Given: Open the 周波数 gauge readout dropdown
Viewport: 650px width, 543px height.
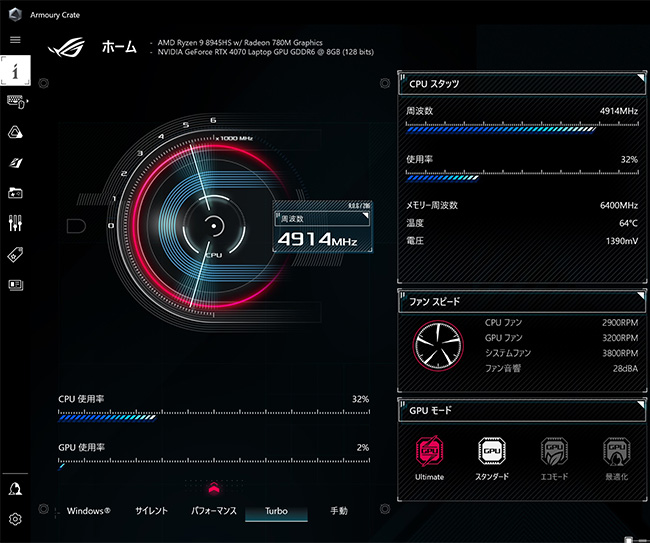Looking at the screenshot, I should (322, 218).
